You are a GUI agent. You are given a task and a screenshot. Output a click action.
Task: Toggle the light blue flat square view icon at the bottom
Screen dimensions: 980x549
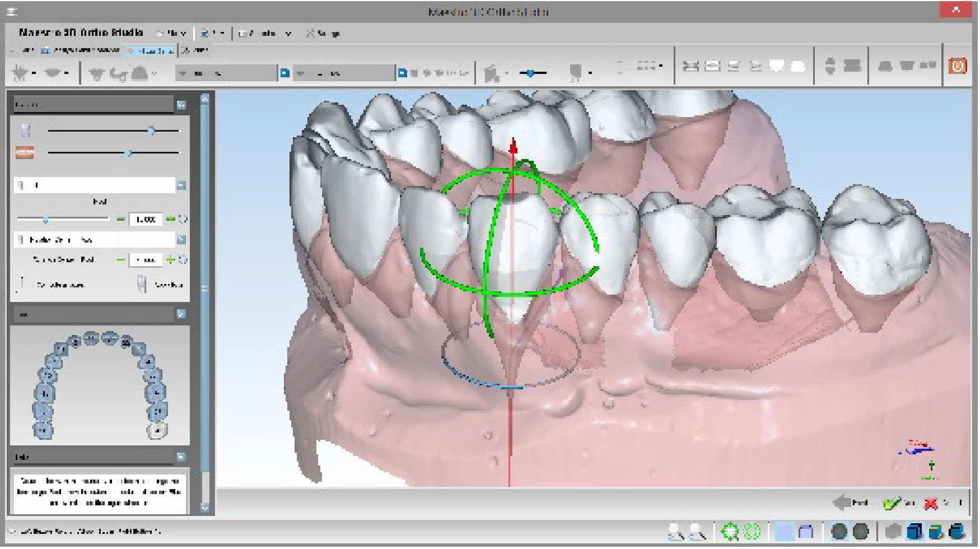(785, 531)
